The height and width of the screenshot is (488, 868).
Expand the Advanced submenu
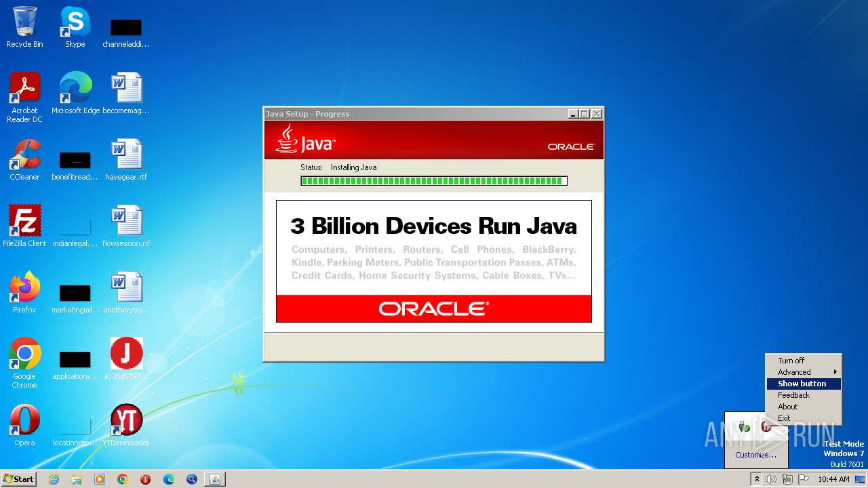[x=804, y=372]
